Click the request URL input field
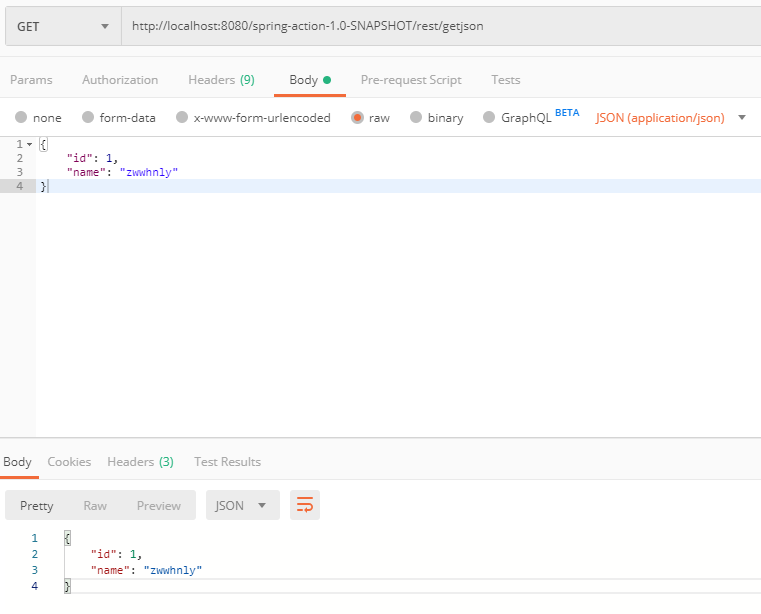Viewport: 761px width, 614px height. 440,26
